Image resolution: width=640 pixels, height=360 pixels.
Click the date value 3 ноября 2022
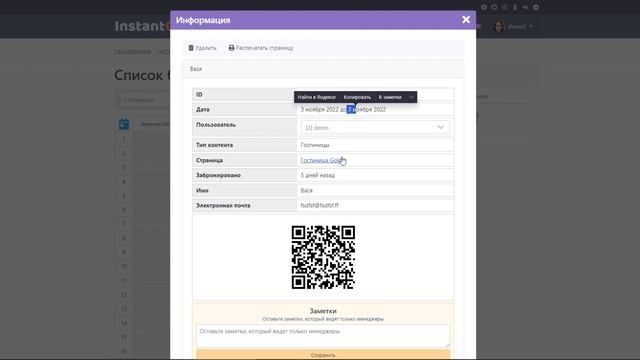pos(320,109)
